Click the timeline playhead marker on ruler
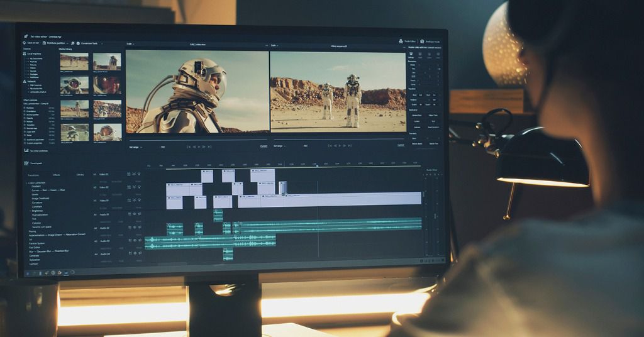Viewport: 644px width, 337px height. [x=317, y=165]
